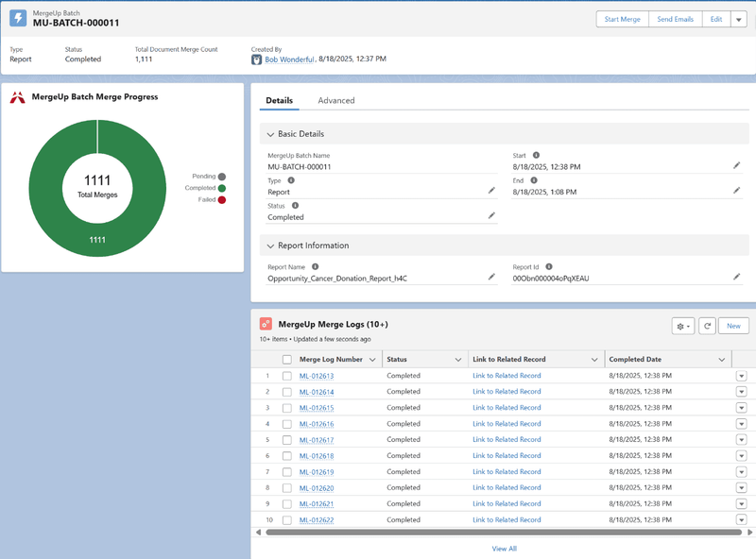This screenshot has width=756, height=559.
Task: Switch to the Advanced tab
Action: [x=335, y=100]
